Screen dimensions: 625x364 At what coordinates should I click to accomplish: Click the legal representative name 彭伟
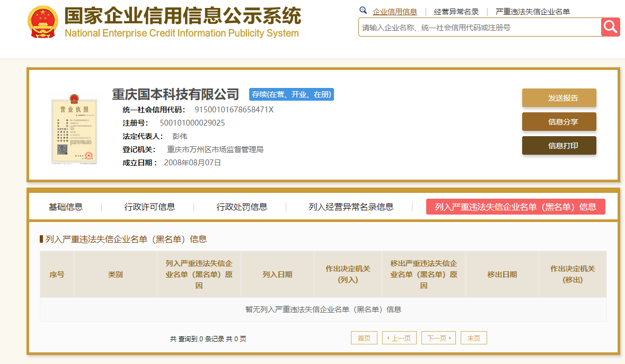point(179,136)
